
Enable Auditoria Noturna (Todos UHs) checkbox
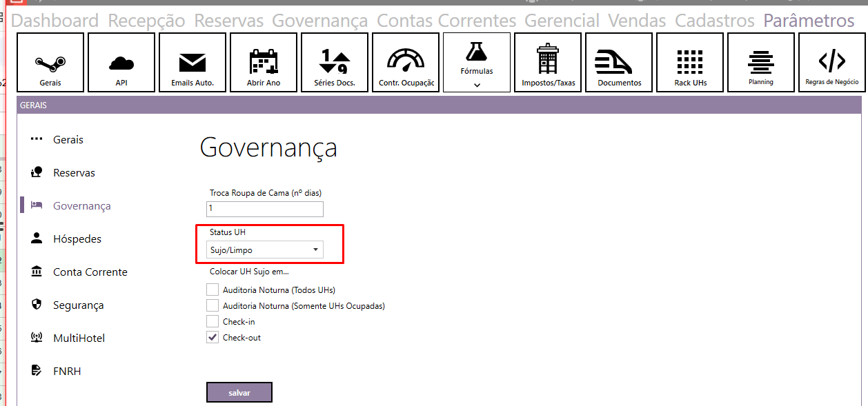click(x=213, y=290)
